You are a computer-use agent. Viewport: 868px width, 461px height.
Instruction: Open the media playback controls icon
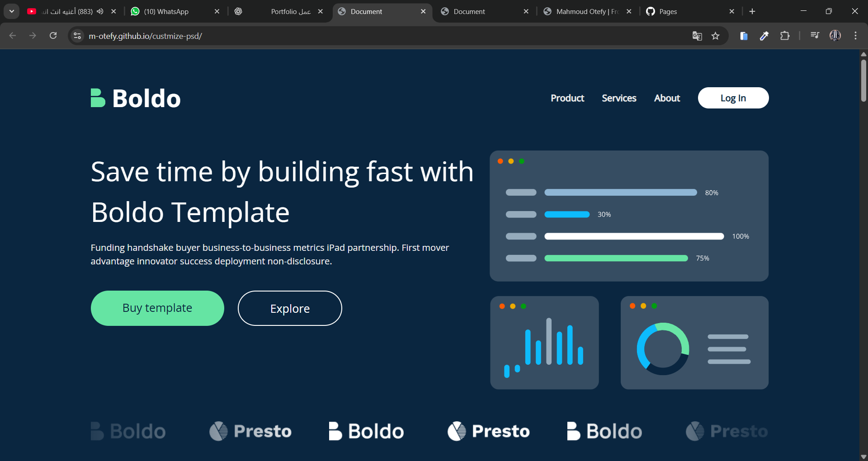[x=814, y=35]
